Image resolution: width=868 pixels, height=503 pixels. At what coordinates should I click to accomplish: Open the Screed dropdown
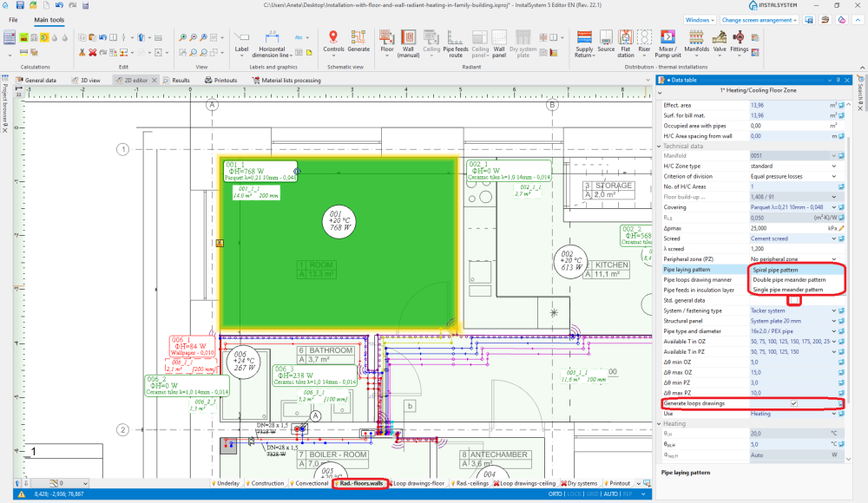[833, 238]
